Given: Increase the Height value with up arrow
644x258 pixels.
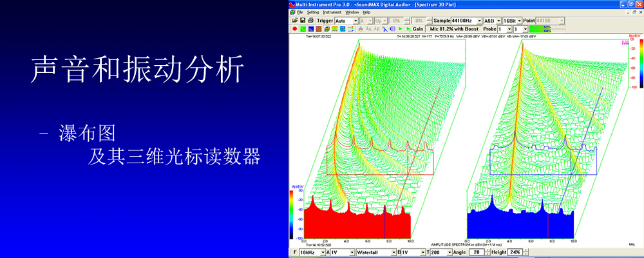Looking at the screenshot, I should pos(526,250).
